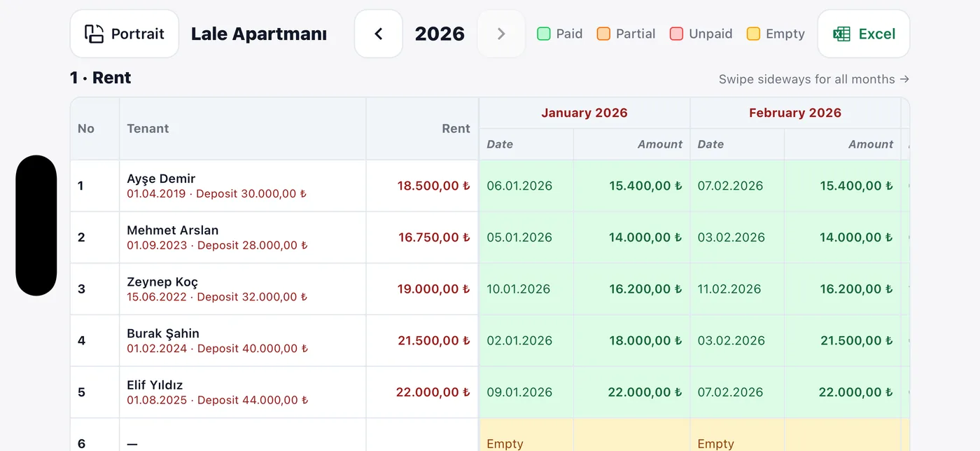Image resolution: width=980 pixels, height=451 pixels.
Task: Select tenant Burak Şahin
Action: pos(163,333)
